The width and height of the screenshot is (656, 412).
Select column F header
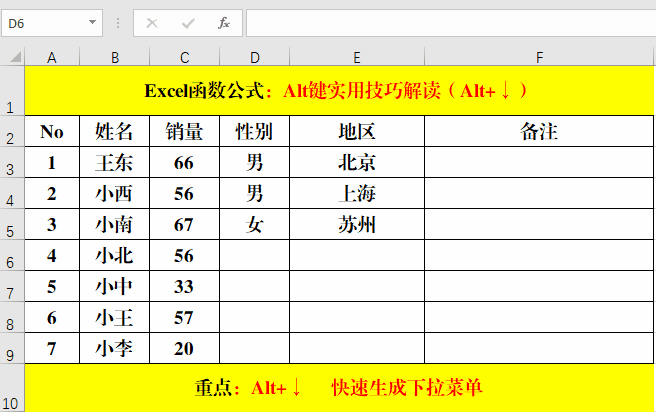(x=539, y=57)
